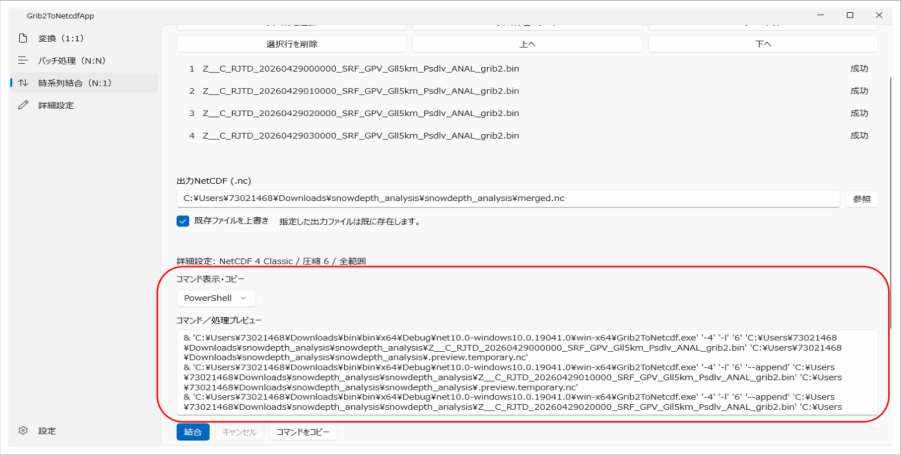
Task: Toggle the 既存ファイルを上書き checkbox
Action: pos(183,221)
